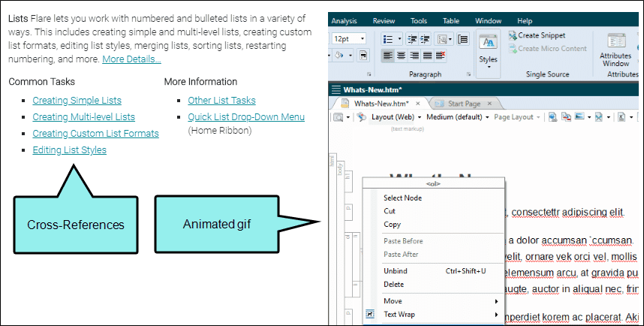Open the Review ribbon tab
This screenshot has width=644, height=326.
pos(384,21)
